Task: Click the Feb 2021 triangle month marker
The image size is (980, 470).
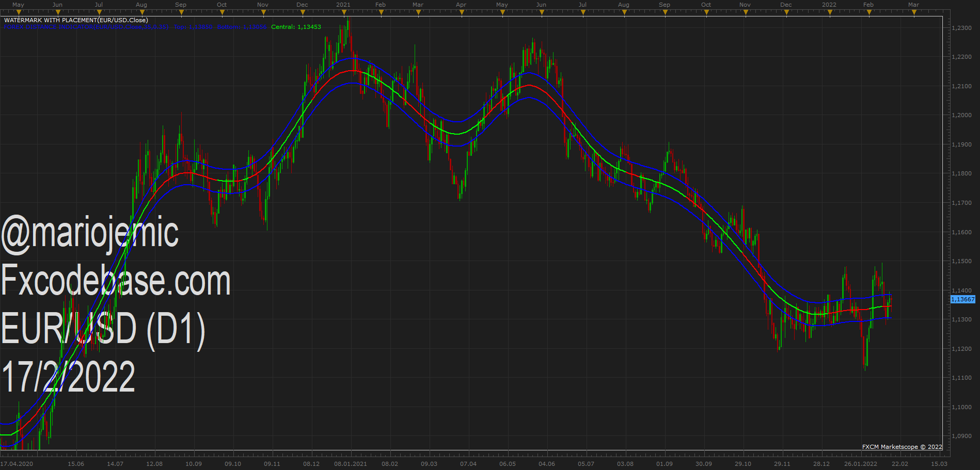Action: (381, 12)
